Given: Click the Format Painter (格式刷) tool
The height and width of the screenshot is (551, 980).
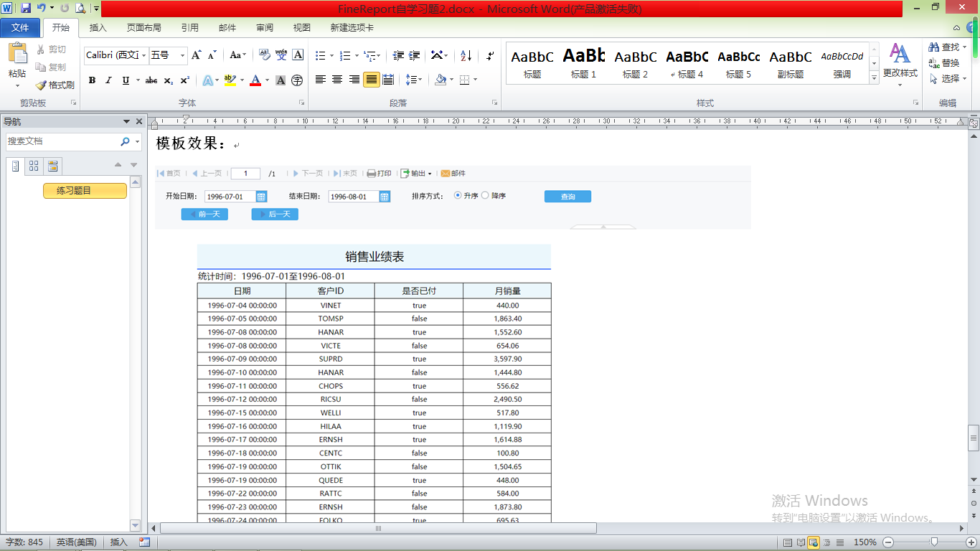Looking at the screenshot, I should (x=55, y=85).
